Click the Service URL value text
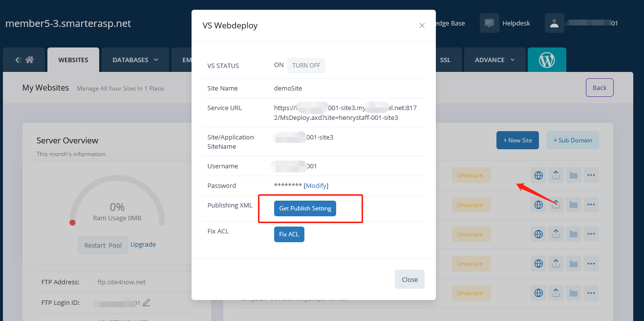Screen dimensions: 644x321 (345, 113)
